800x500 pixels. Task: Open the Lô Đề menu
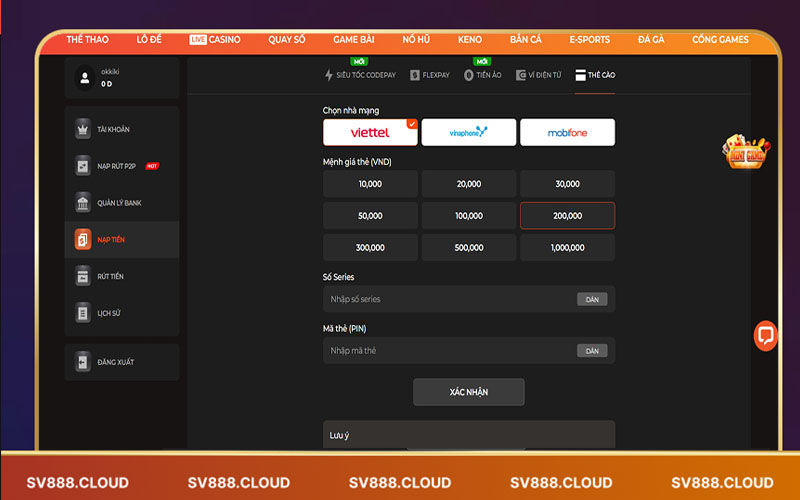(149, 39)
